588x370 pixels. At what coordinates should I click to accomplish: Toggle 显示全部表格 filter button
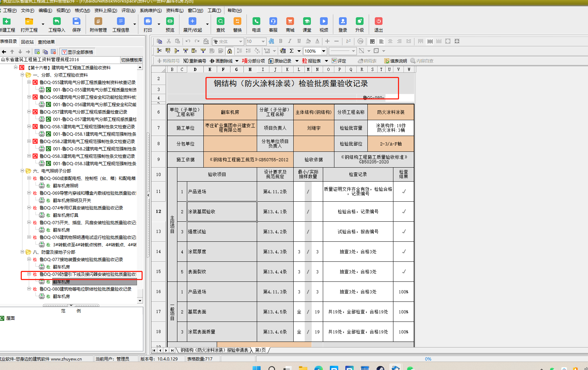[78, 52]
